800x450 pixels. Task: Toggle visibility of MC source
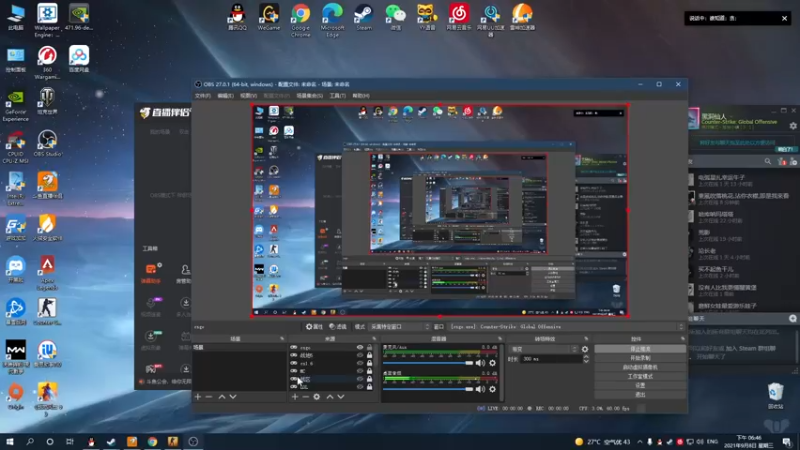[360, 371]
